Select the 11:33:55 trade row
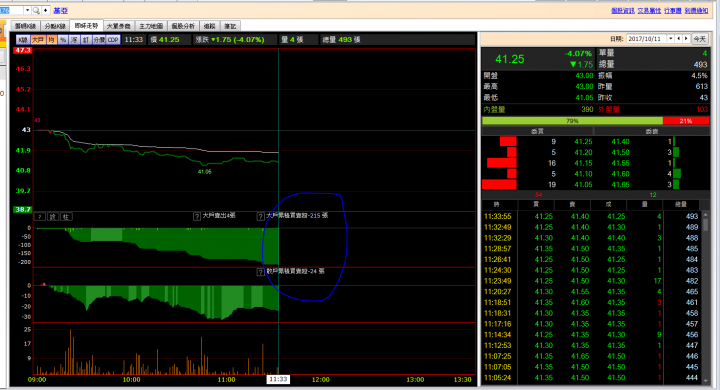 click(591, 216)
